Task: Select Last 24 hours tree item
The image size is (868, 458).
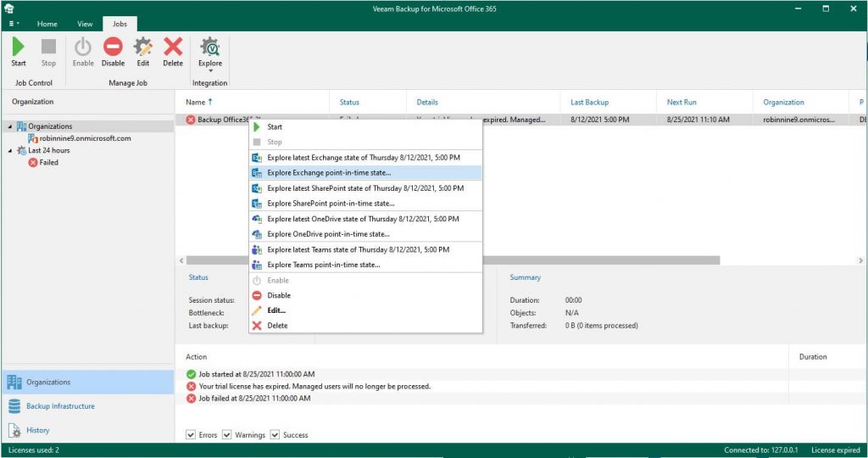Action: click(48, 151)
